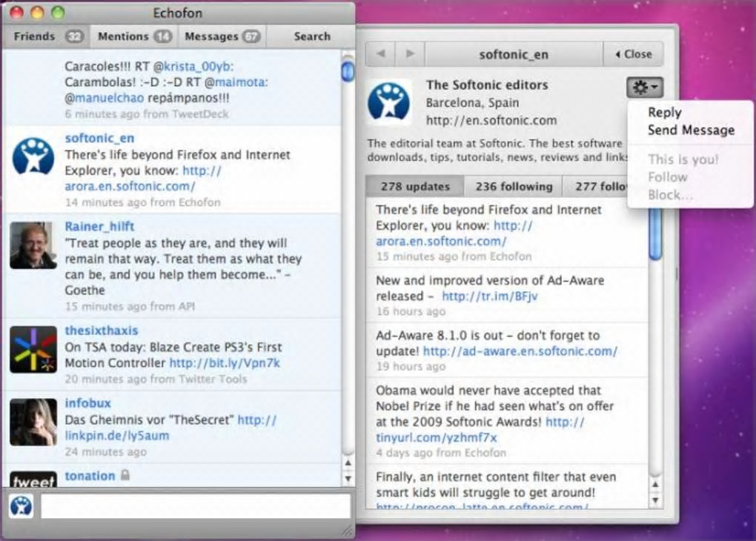
Task: Click the '4 days ago from Echofon' timestamp
Action: (x=441, y=454)
